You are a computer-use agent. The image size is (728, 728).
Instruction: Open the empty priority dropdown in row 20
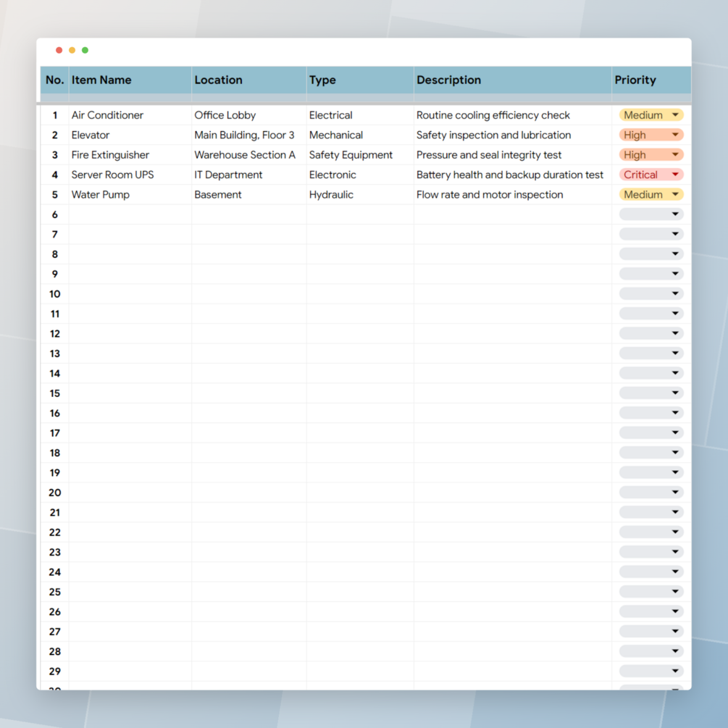[651, 493]
